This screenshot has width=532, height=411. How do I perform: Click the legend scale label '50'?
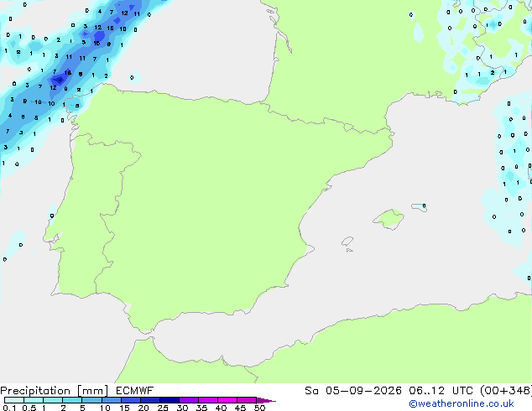259,408
